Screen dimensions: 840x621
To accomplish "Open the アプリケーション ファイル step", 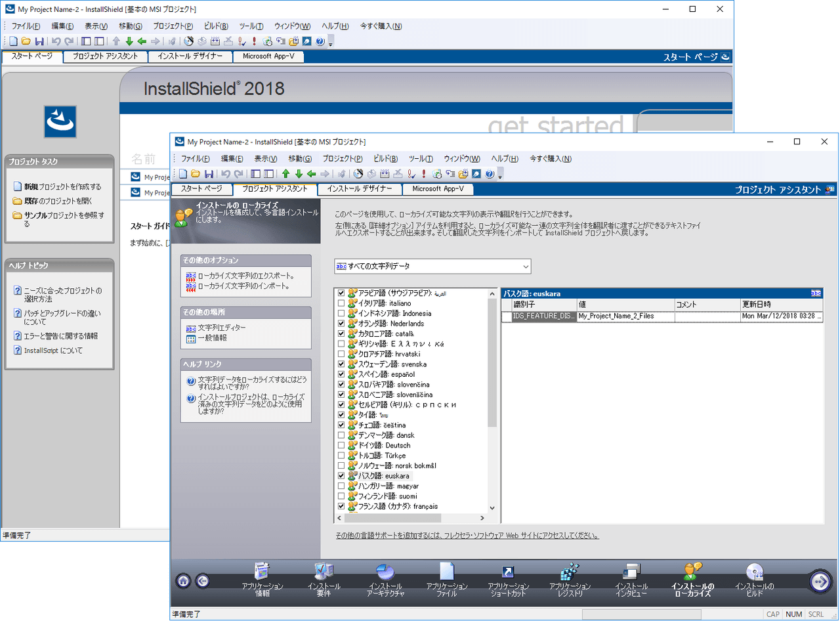I will click(447, 580).
